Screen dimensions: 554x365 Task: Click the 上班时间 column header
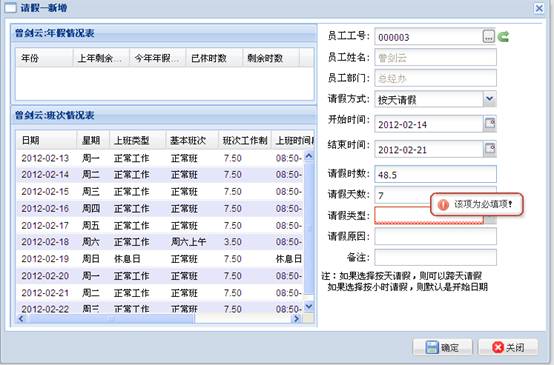pos(293,140)
